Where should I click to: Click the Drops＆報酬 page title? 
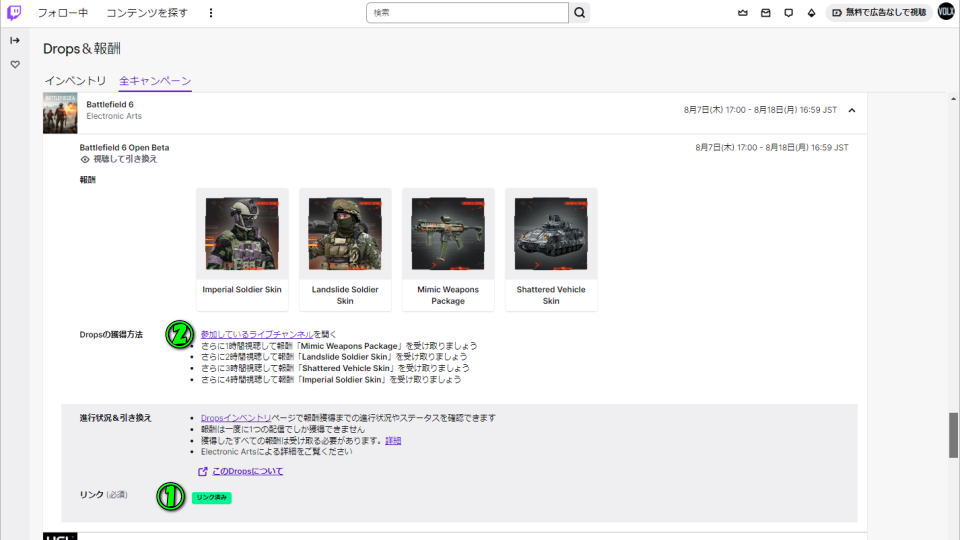pyautogui.click(x=81, y=49)
